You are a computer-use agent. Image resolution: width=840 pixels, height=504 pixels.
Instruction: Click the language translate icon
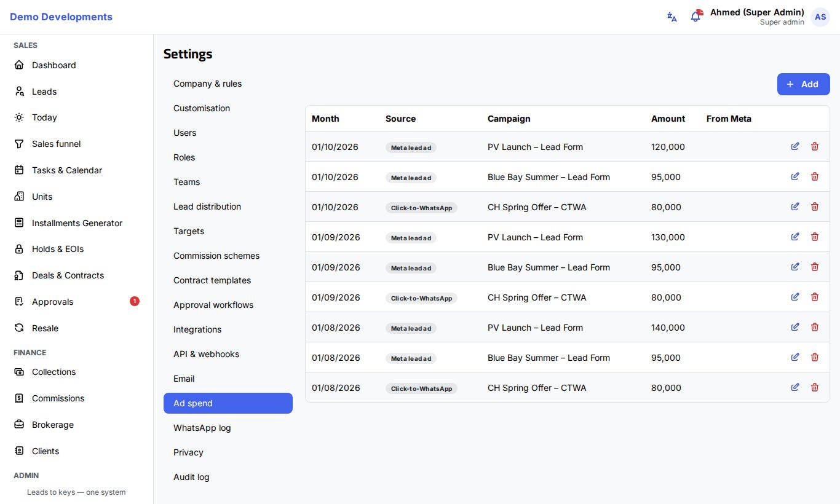[672, 17]
